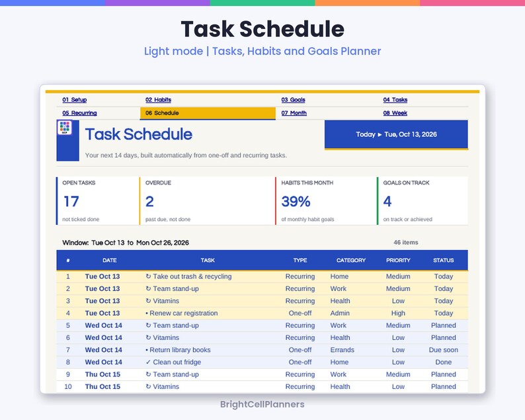Switch to the 04 Tasks tab
525x420 pixels.
coord(395,100)
